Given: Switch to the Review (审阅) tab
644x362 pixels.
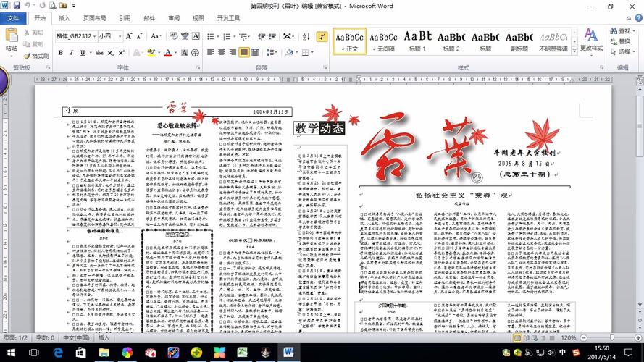Looking at the screenshot, I should pyautogui.click(x=174, y=18).
